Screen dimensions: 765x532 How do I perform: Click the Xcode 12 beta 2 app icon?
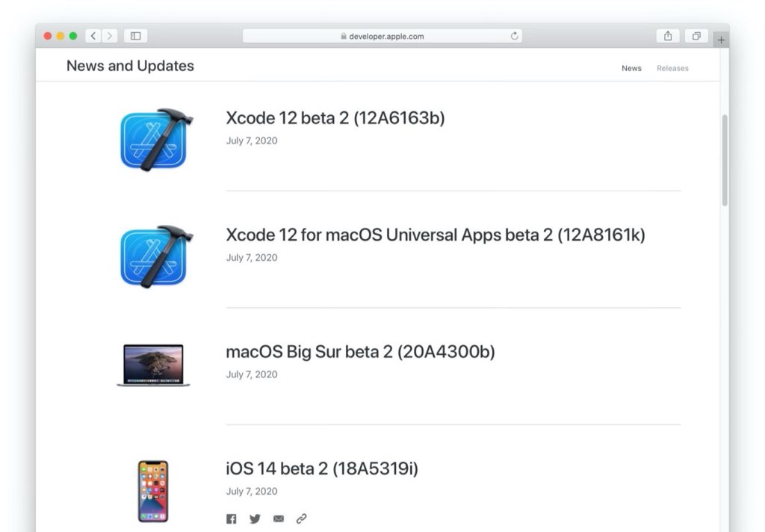point(155,139)
